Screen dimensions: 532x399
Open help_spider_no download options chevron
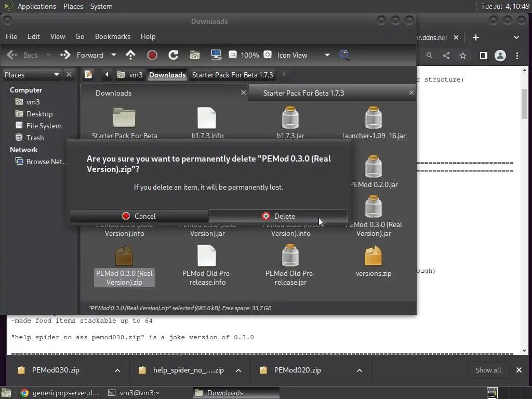point(238,370)
